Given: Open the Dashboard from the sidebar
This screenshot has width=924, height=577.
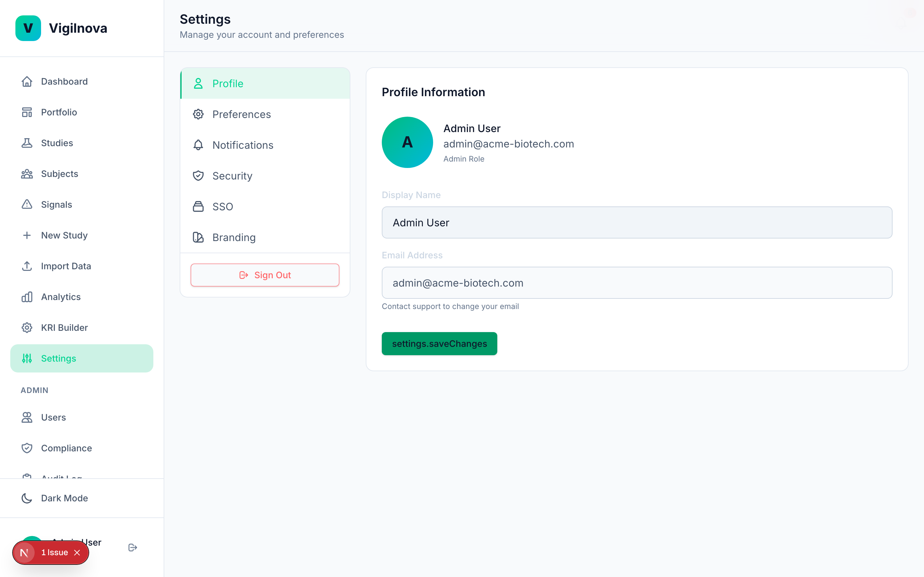Looking at the screenshot, I should pos(64,81).
